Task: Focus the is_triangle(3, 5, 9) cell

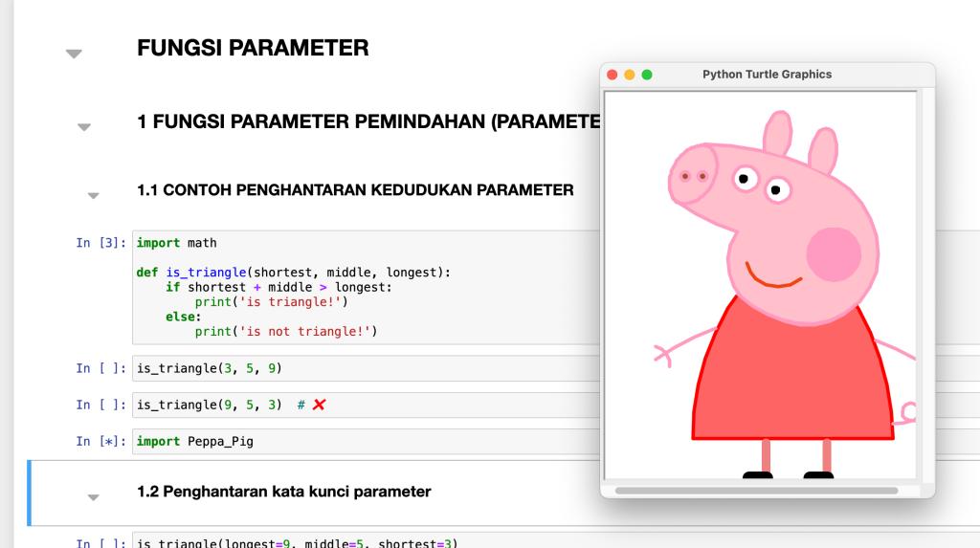Action: click(367, 368)
